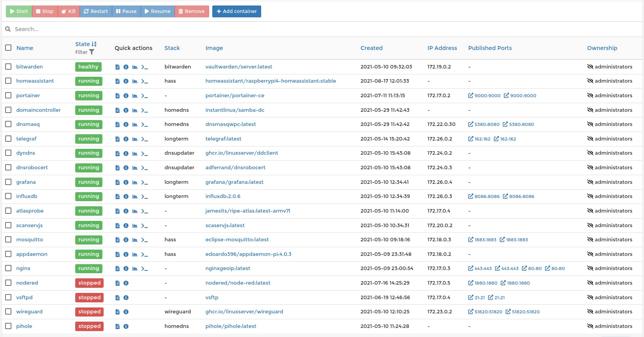Check the portainer row checkbox
Viewport: 644px width, 337px height.
[8, 95]
